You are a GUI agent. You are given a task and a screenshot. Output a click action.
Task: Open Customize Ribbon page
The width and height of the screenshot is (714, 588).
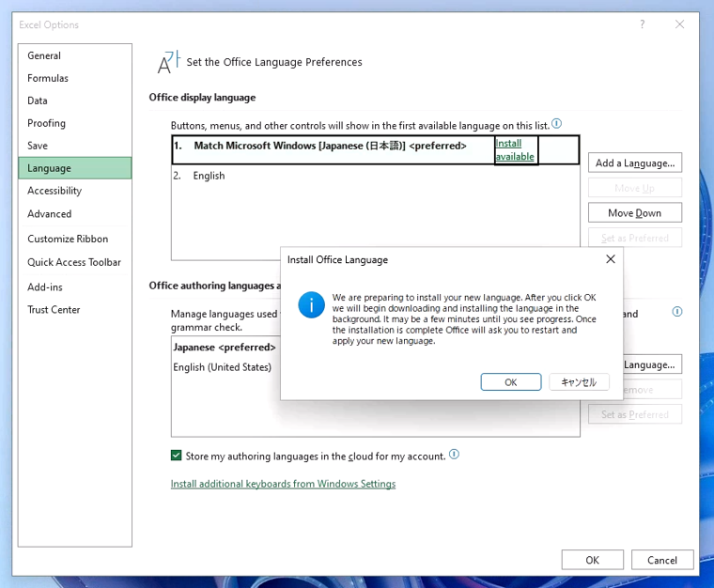click(74, 239)
